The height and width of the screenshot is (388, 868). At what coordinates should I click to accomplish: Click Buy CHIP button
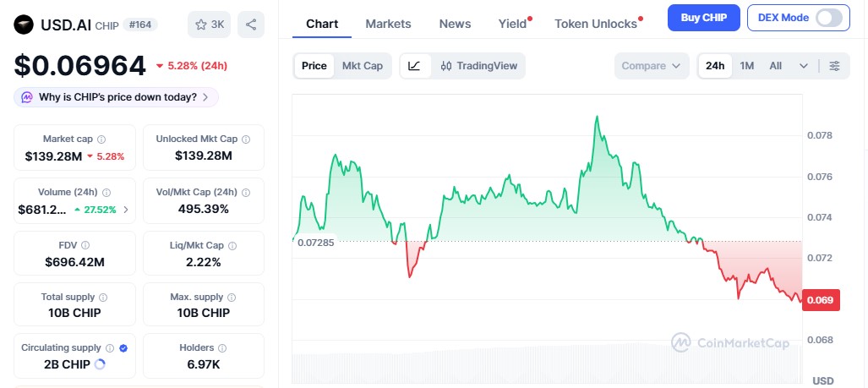(x=703, y=18)
